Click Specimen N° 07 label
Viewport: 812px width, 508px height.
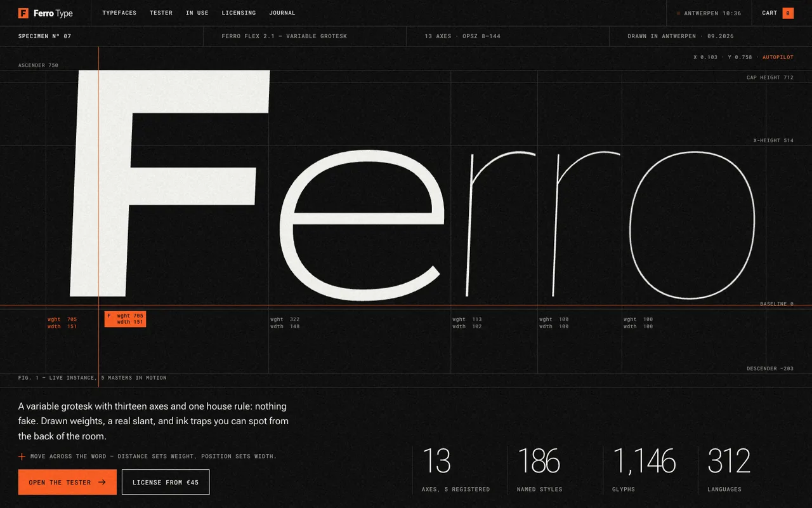pos(44,36)
